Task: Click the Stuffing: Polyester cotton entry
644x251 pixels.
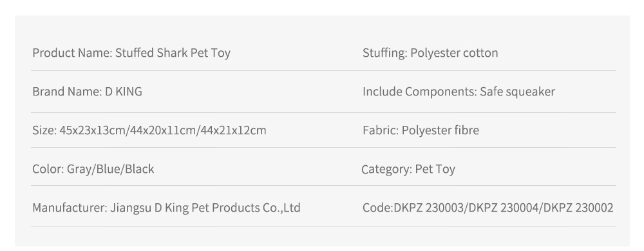Action: click(430, 53)
